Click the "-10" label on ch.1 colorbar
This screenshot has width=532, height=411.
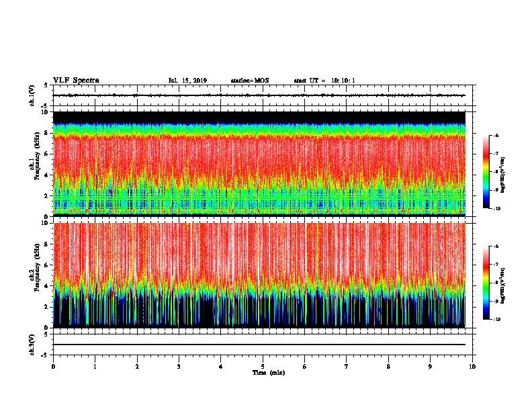pos(496,209)
